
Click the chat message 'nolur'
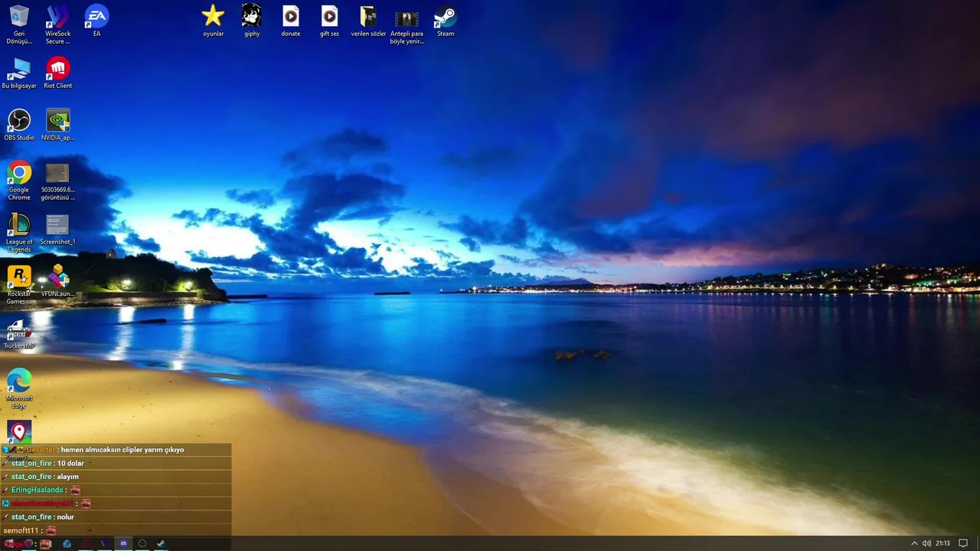(66, 517)
